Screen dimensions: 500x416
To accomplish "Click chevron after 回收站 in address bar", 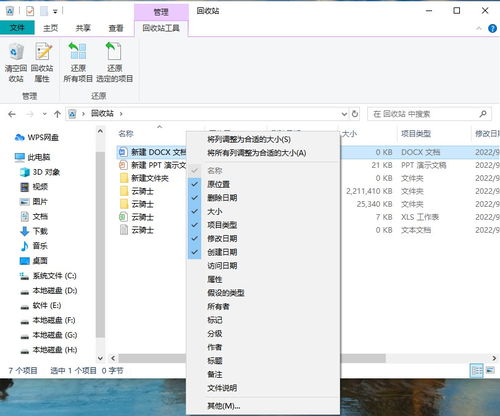I will (x=121, y=114).
